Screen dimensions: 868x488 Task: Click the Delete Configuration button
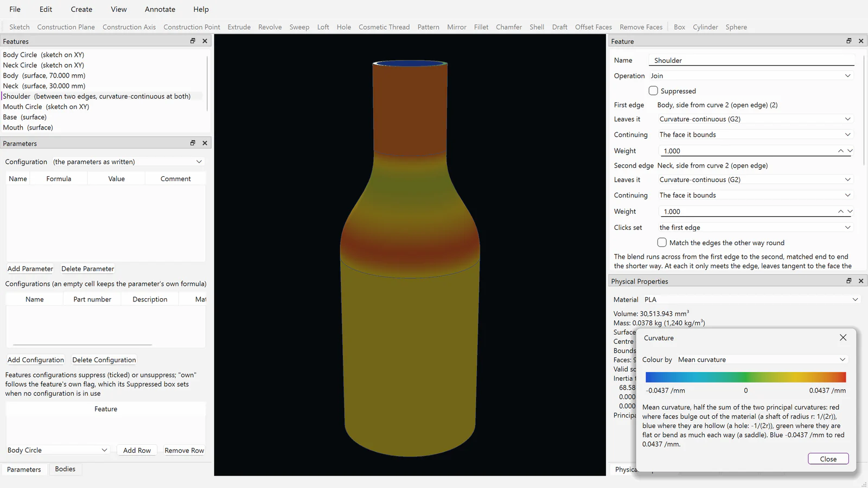point(104,359)
